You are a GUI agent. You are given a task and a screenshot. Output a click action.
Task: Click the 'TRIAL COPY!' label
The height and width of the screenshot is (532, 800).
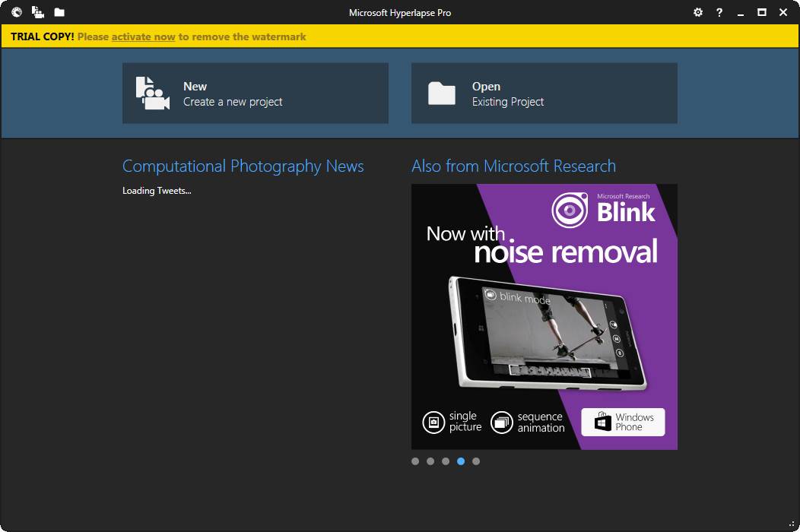coord(43,36)
